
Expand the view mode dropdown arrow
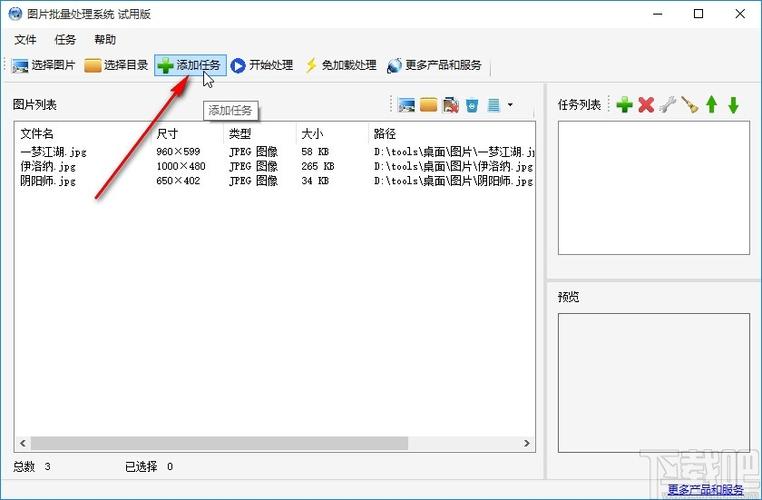[510, 104]
